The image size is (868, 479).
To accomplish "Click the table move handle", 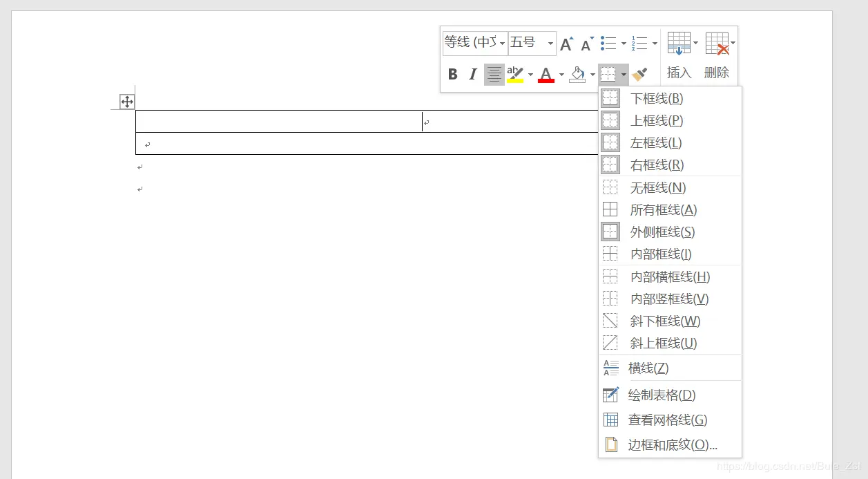I will [x=127, y=101].
